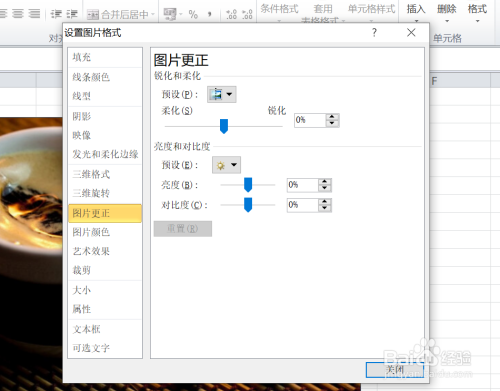This screenshot has height=391, width=500.
Task: Click the brightness percentage input field
Action: point(303,185)
